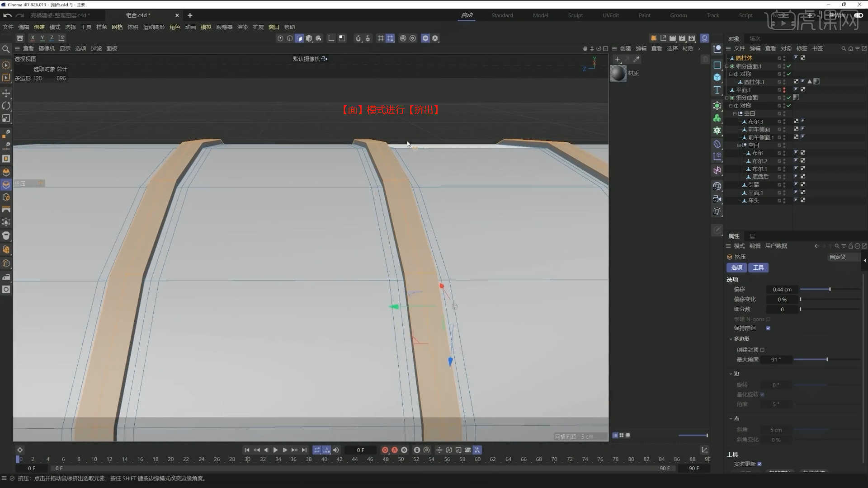Toggle green checkmark of 细分曲面.1

pos(789,66)
